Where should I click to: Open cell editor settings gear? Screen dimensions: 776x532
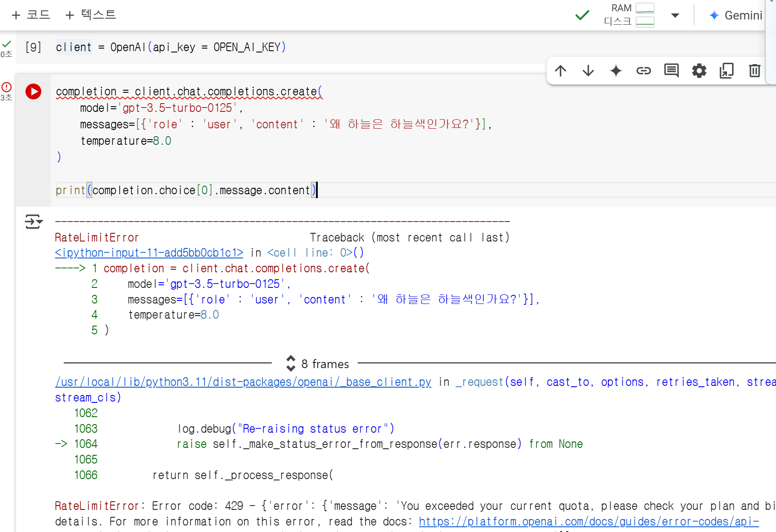pos(699,71)
